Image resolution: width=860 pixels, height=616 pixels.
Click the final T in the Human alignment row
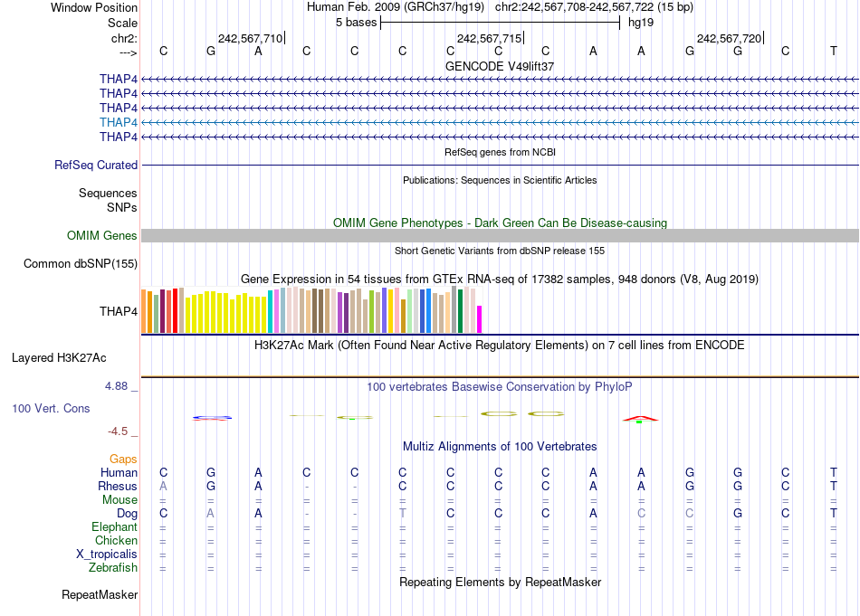833,472
